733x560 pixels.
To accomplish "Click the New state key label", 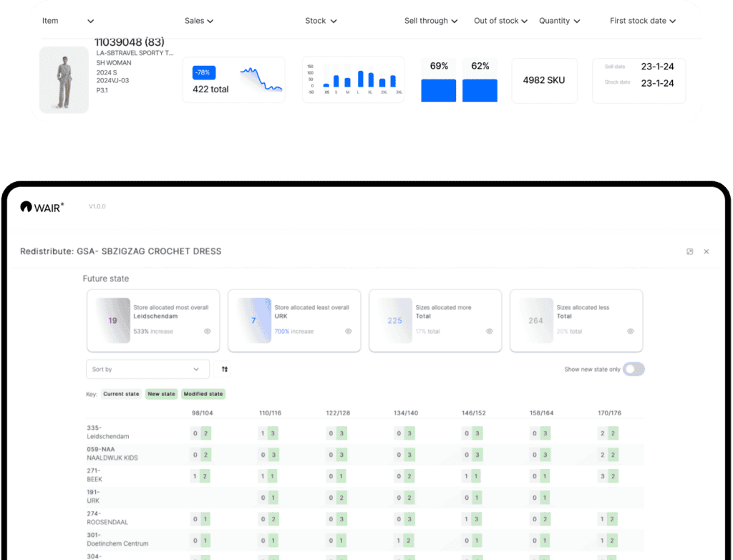I will [x=161, y=394].
